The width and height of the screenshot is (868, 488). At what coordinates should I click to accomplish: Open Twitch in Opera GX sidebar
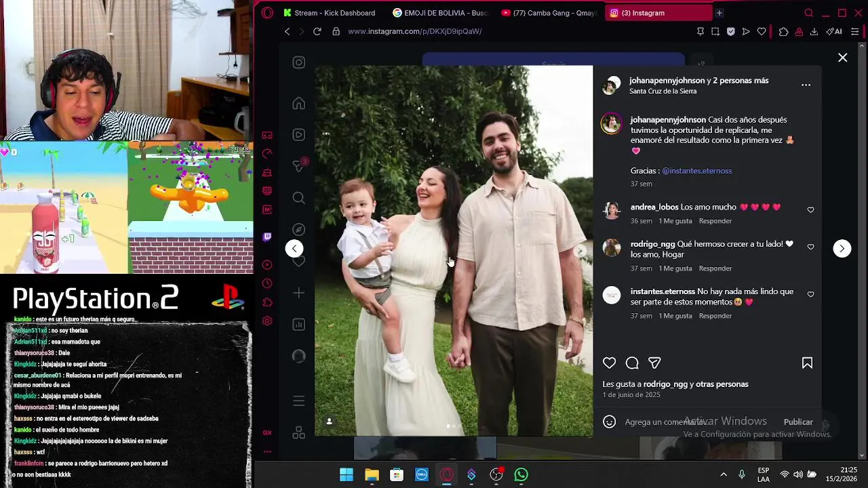pyautogui.click(x=267, y=237)
